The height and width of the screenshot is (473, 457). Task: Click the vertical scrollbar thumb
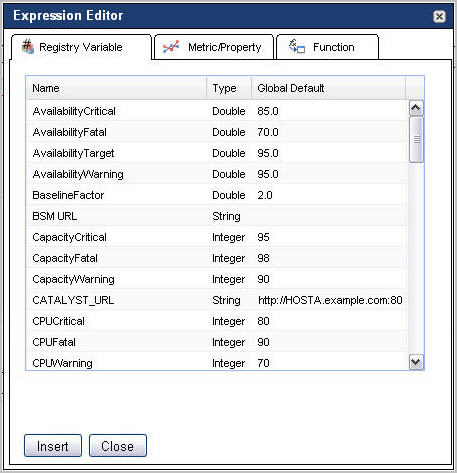[416, 139]
